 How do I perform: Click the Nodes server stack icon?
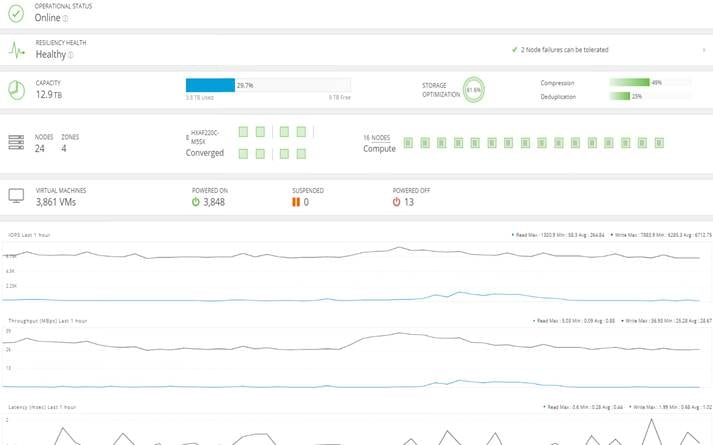(x=16, y=142)
